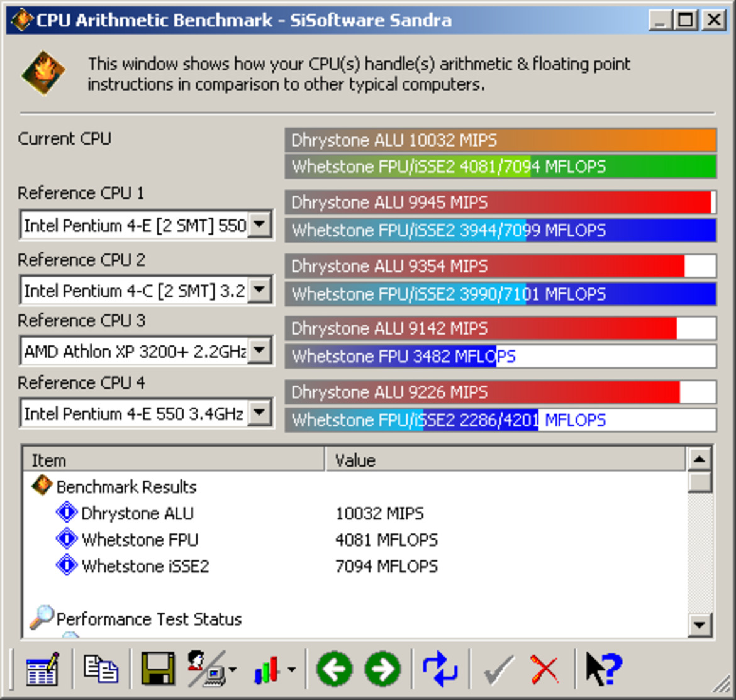Open dropdown arrow next to chart icon
This screenshot has height=700, width=736.
click(291, 670)
